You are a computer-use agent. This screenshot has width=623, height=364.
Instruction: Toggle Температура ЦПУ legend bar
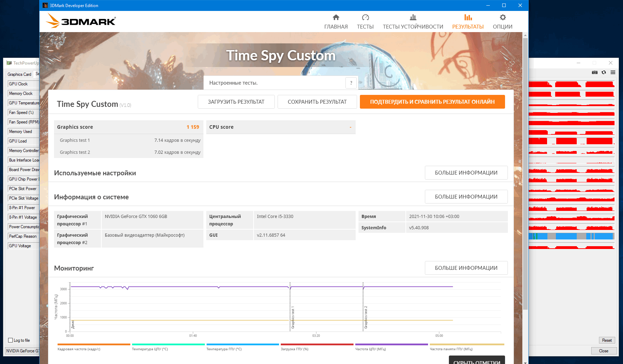click(168, 345)
